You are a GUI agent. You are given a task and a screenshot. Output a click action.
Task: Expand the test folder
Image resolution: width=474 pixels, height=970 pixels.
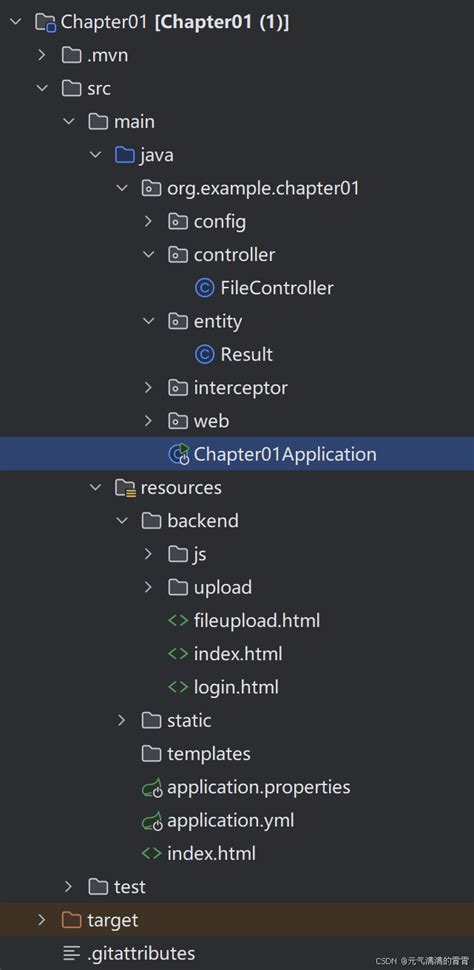point(69,887)
